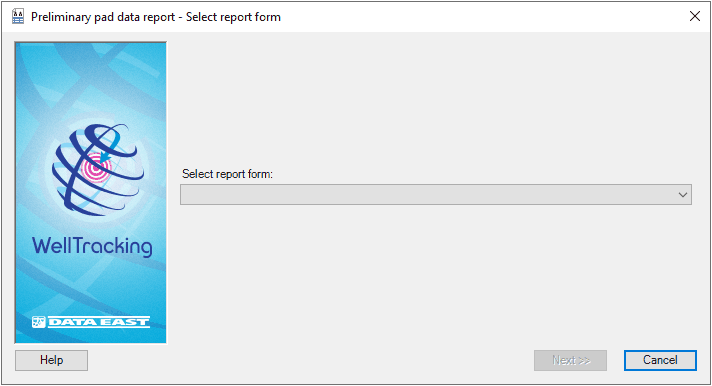Click the DATA EAST wordmark on the banner
712x386 pixels.
[99, 322]
